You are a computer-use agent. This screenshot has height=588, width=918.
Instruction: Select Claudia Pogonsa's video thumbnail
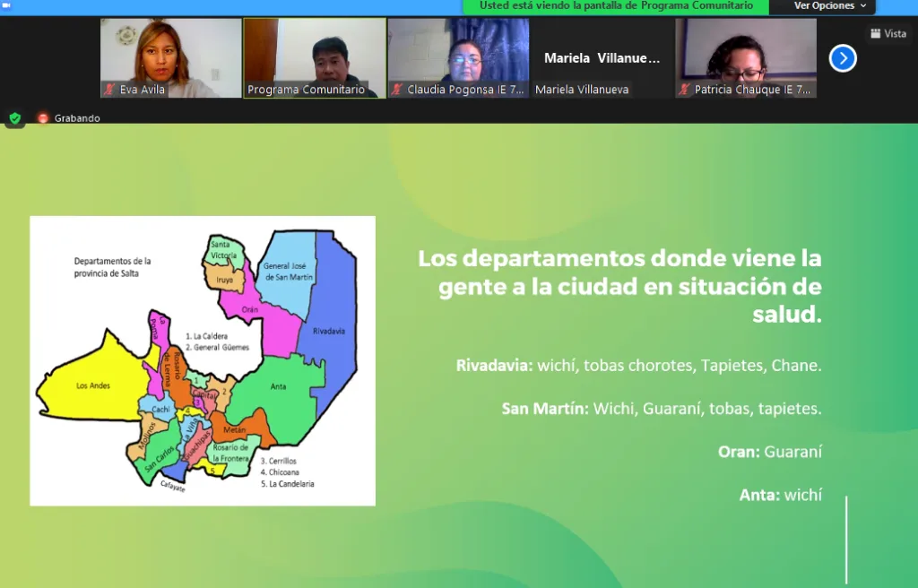[458, 54]
